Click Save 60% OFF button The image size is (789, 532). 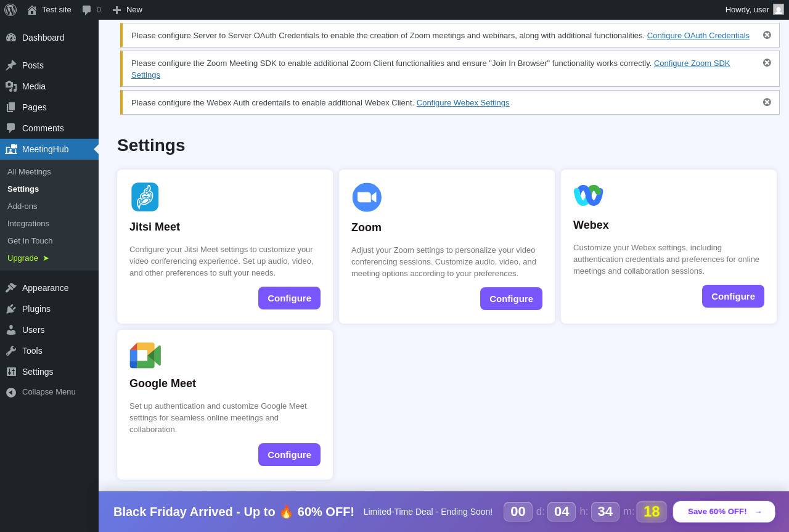tap(724, 512)
